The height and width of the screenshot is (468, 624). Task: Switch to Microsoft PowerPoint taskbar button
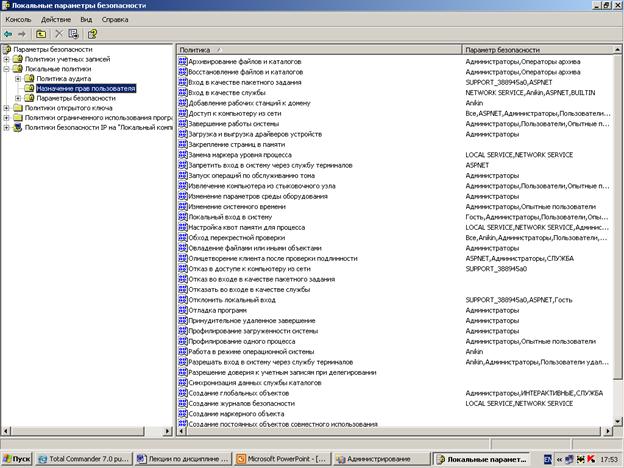point(282,459)
